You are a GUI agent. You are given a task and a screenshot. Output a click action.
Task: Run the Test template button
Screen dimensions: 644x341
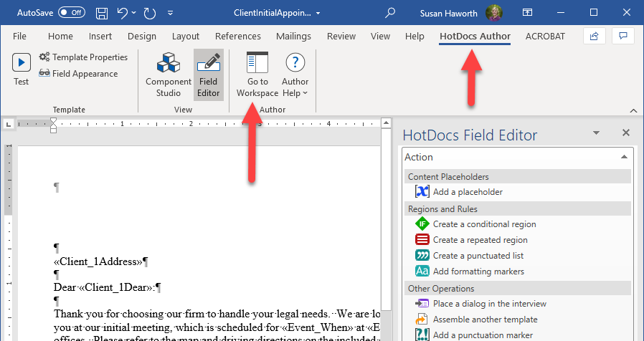[21, 70]
